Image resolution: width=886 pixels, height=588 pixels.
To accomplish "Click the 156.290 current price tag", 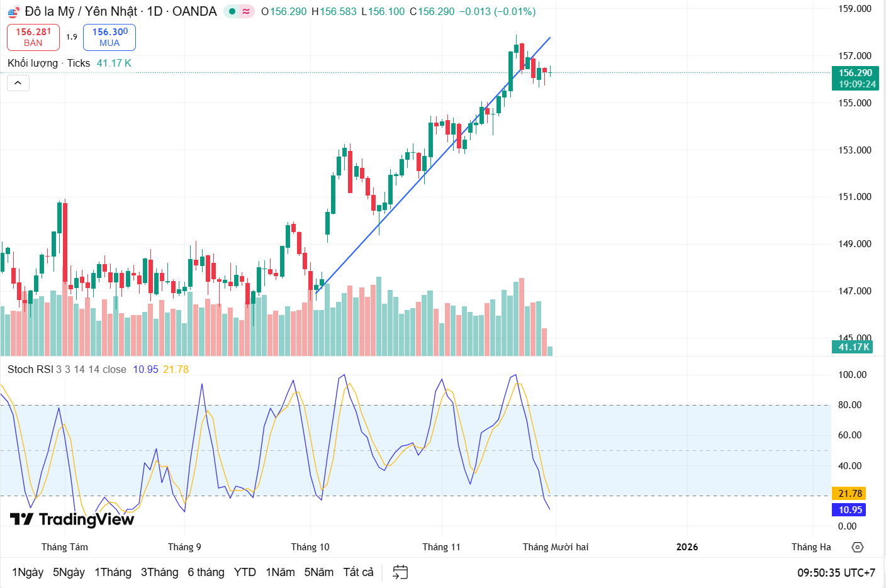I will pos(855,72).
